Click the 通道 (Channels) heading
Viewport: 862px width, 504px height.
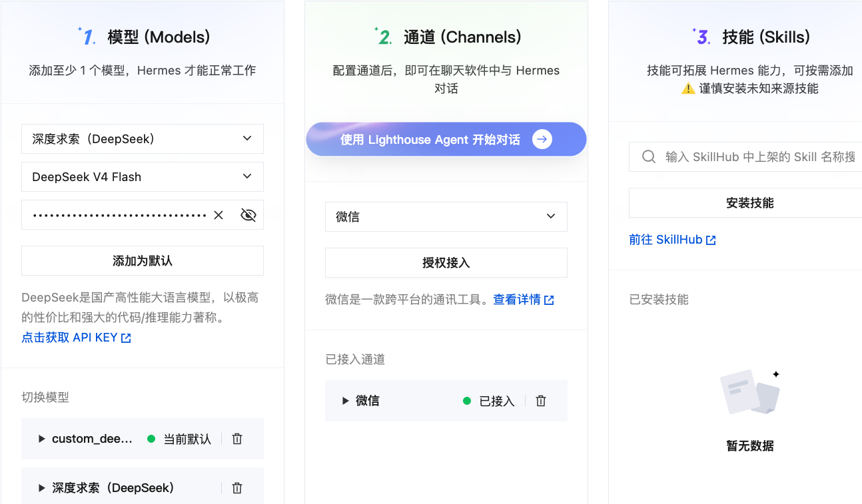(462, 37)
